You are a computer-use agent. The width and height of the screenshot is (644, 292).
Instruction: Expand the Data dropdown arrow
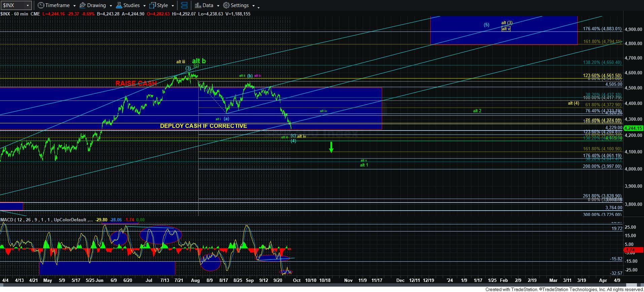218,6
